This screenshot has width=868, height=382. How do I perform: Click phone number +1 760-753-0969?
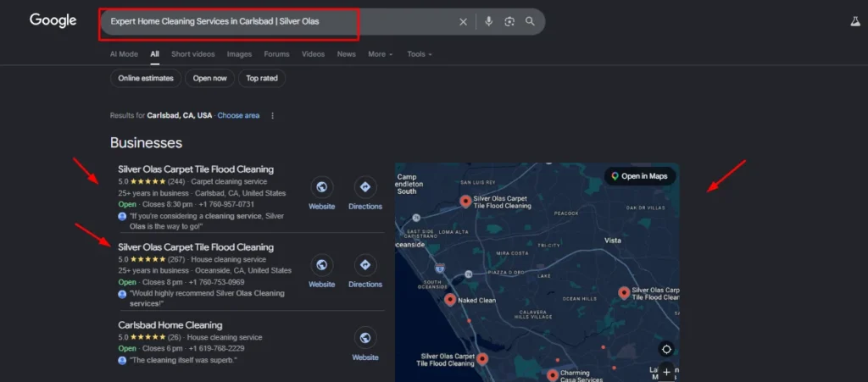pyautogui.click(x=216, y=283)
